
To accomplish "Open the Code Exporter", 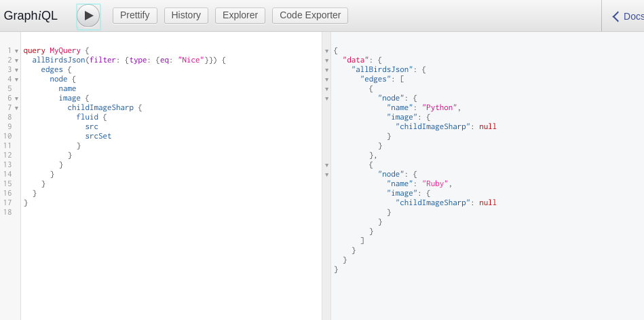I will 310,16.
